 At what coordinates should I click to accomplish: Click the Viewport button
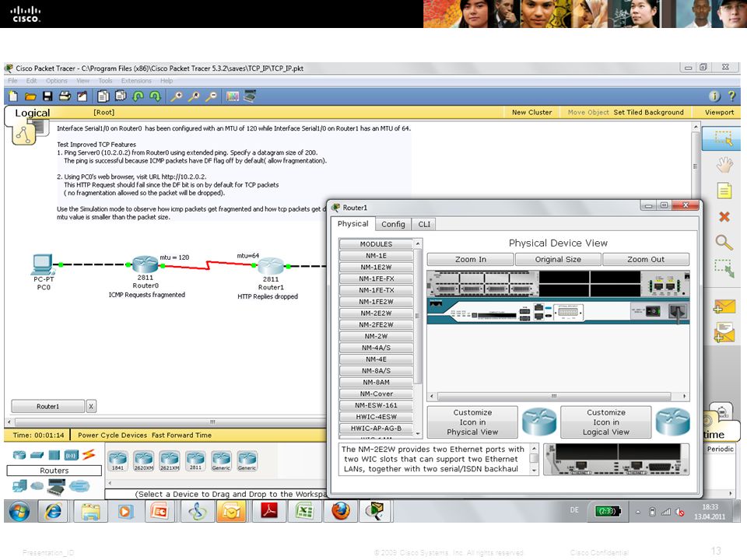[719, 112]
